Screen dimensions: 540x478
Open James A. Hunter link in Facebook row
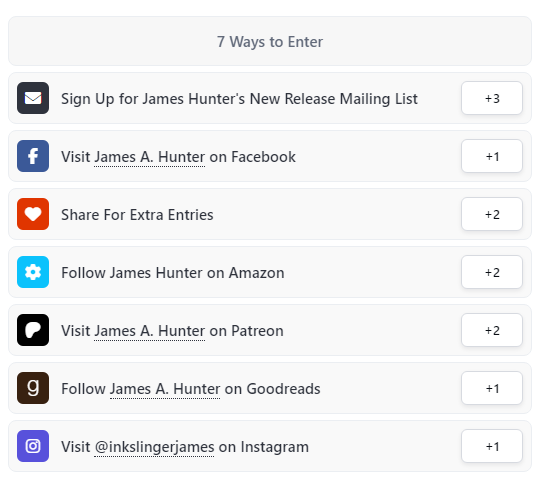(x=149, y=157)
